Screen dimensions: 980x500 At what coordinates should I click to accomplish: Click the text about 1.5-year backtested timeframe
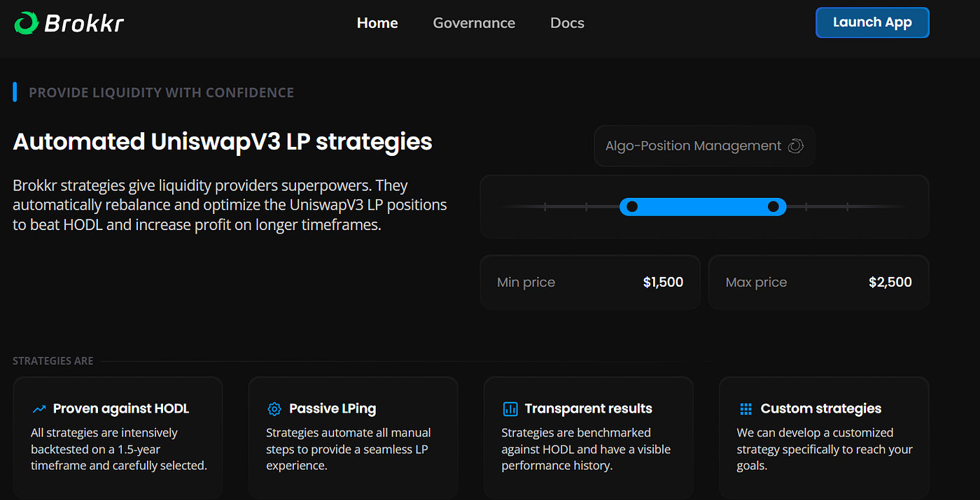[119, 449]
